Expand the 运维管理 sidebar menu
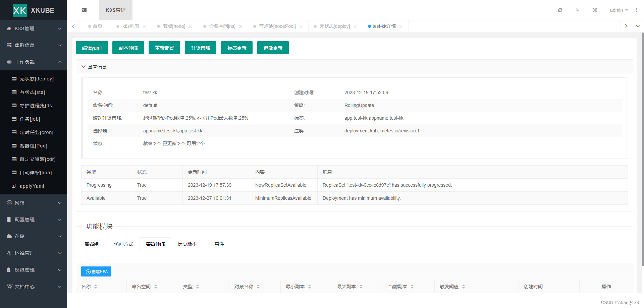The image size is (644, 308). 34,253
